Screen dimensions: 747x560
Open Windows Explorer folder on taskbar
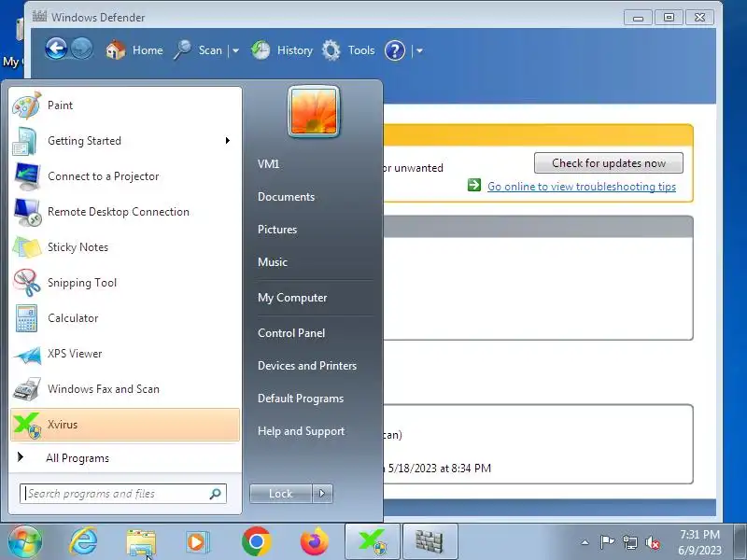point(141,542)
